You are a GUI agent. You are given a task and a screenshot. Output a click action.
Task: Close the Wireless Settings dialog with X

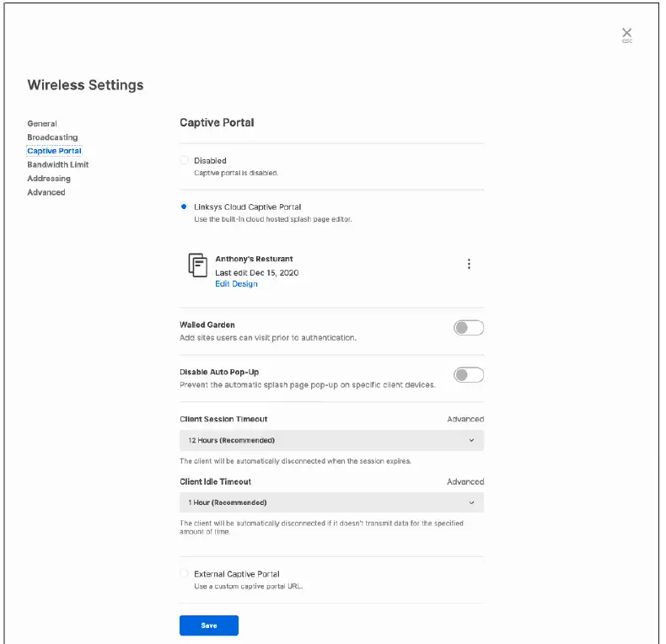(626, 34)
